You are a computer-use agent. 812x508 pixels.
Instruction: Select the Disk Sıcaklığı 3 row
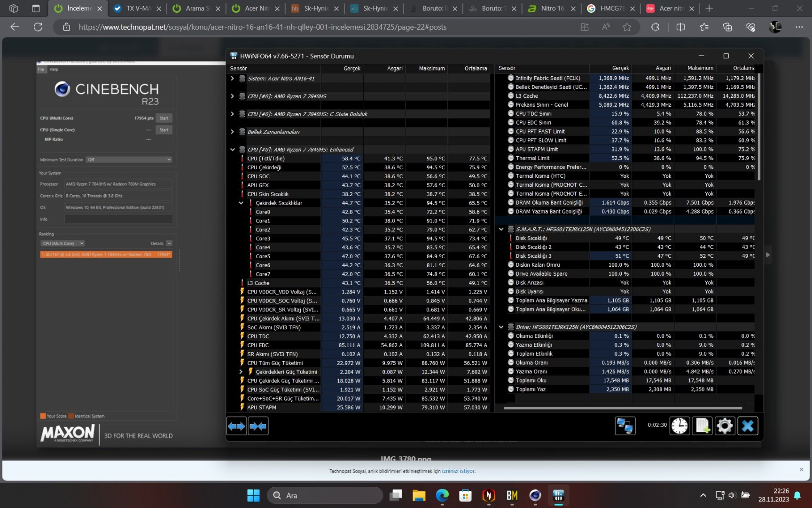[626, 256]
